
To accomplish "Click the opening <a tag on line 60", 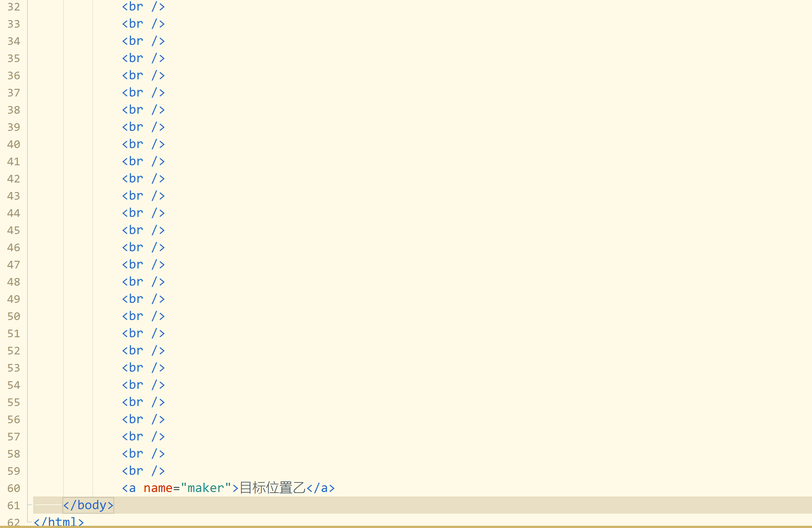I will coord(129,488).
